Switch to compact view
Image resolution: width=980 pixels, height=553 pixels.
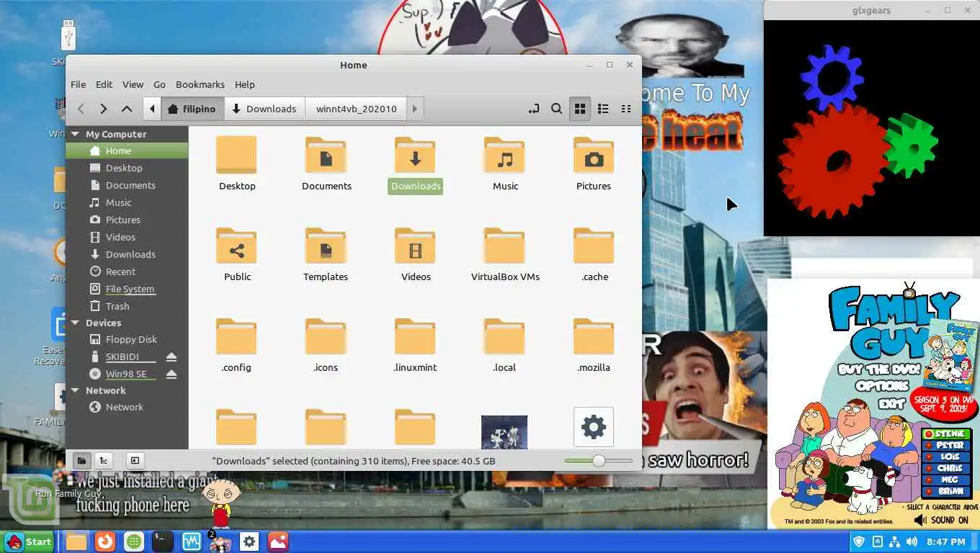pyautogui.click(x=626, y=109)
